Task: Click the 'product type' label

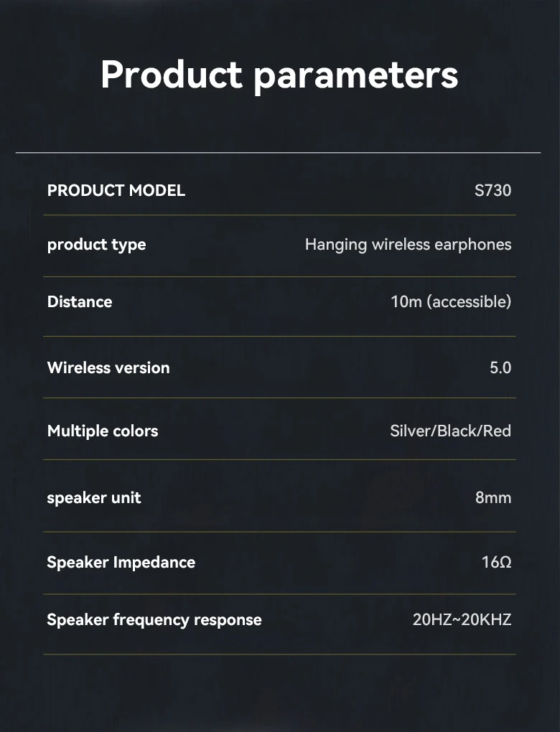Action: click(x=96, y=245)
